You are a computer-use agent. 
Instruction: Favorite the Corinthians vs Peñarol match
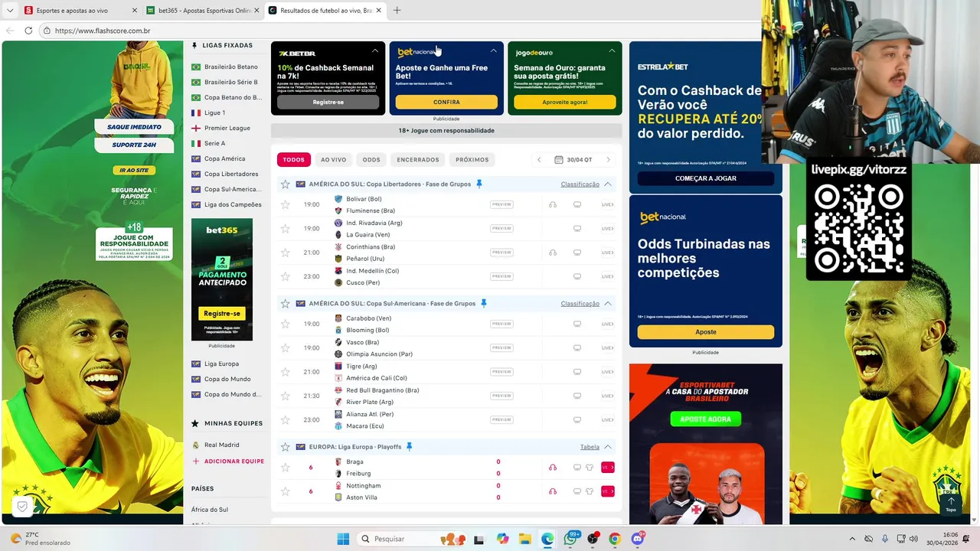coord(286,253)
